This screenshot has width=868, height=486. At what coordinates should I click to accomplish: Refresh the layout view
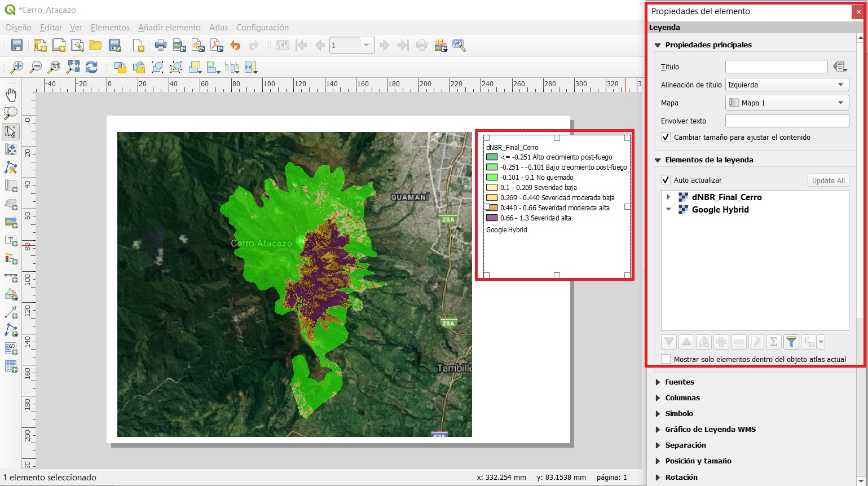(x=91, y=67)
